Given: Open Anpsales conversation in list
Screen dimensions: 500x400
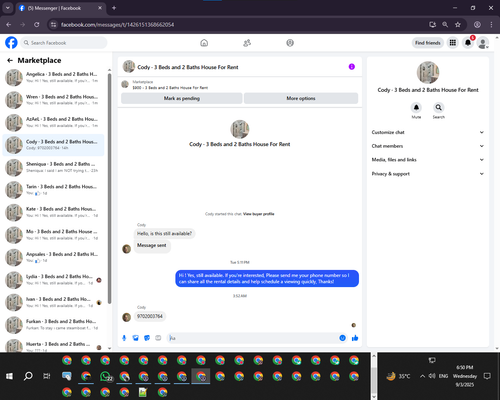Looking at the screenshot, I should point(53,257).
